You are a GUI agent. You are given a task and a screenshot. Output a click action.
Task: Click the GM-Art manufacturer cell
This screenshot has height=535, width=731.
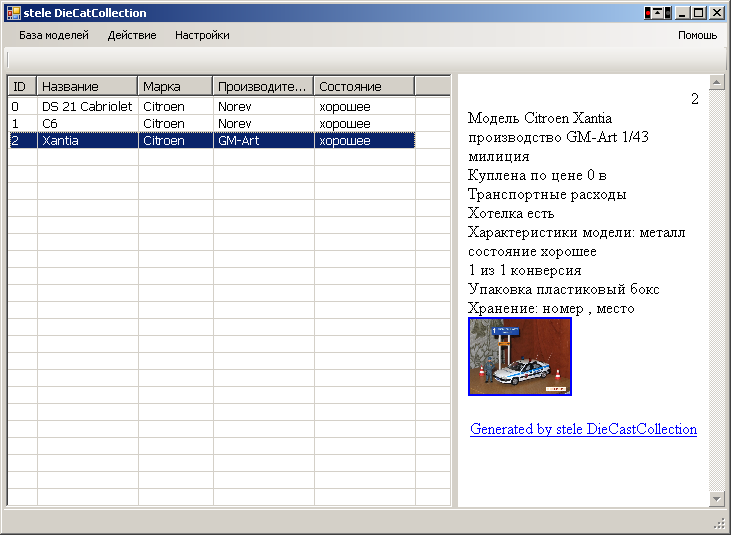click(264, 141)
